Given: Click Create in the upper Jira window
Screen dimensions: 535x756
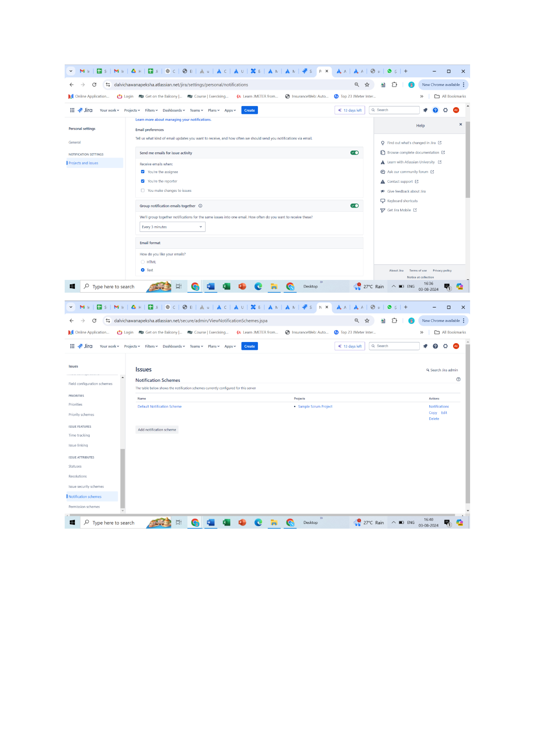Looking at the screenshot, I should 249,110.
